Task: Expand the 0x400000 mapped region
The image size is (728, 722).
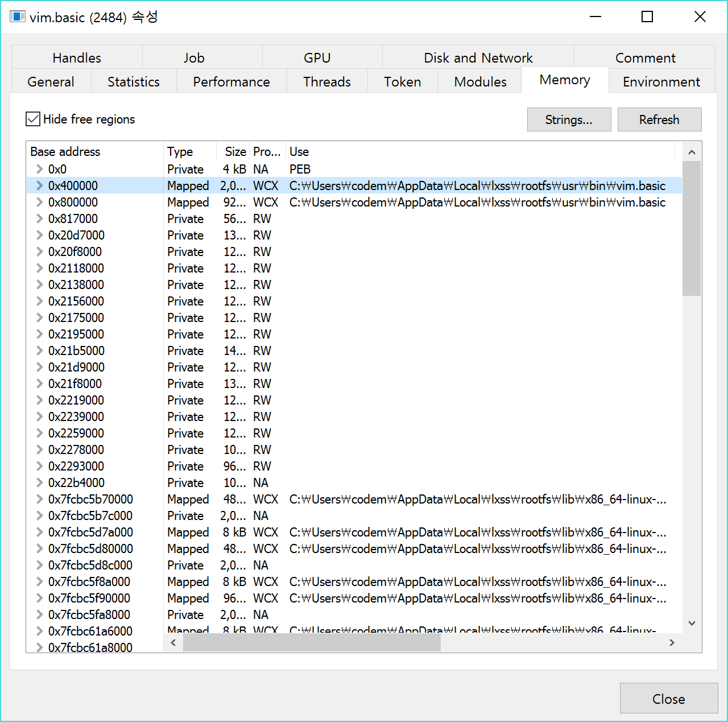Action: point(39,185)
